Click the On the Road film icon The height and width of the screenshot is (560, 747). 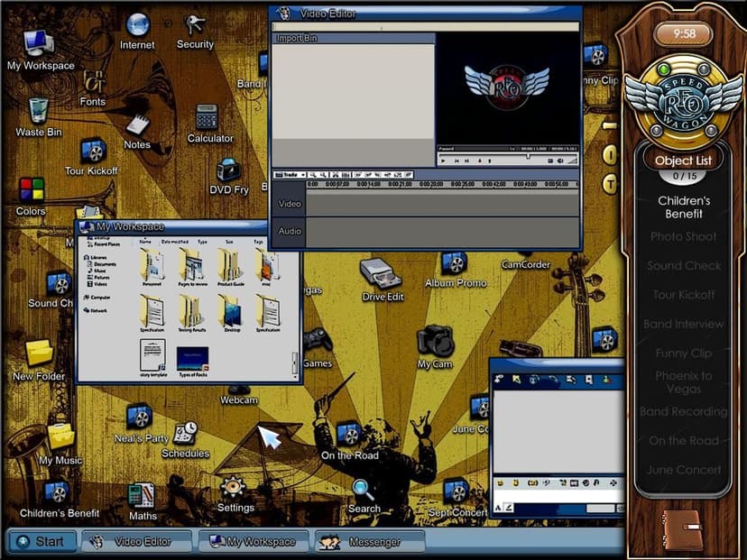349,434
